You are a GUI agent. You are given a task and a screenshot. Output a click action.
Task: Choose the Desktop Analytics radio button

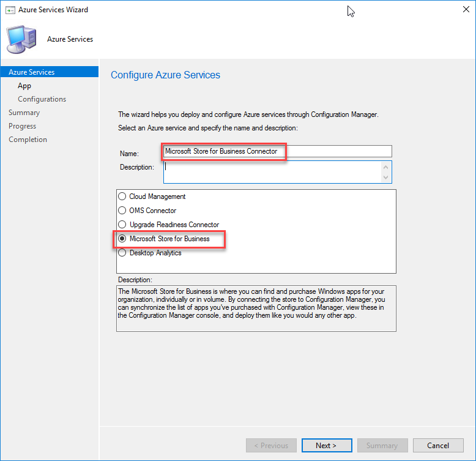pyautogui.click(x=122, y=253)
